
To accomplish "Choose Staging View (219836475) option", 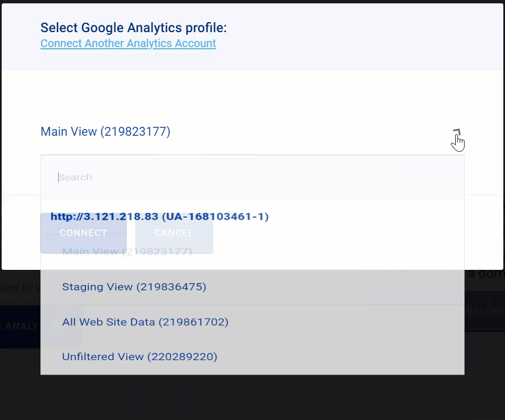I will (x=134, y=286).
